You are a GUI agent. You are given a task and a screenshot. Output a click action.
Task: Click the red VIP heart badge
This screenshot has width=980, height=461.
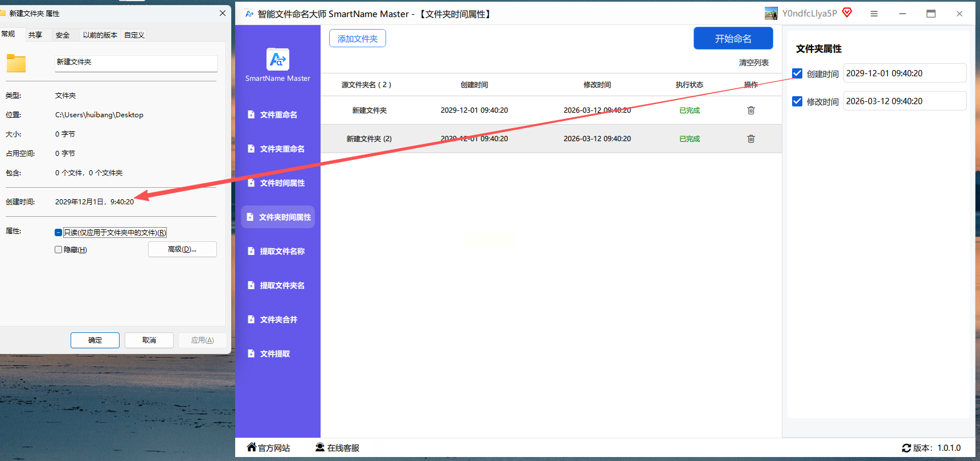(x=847, y=13)
